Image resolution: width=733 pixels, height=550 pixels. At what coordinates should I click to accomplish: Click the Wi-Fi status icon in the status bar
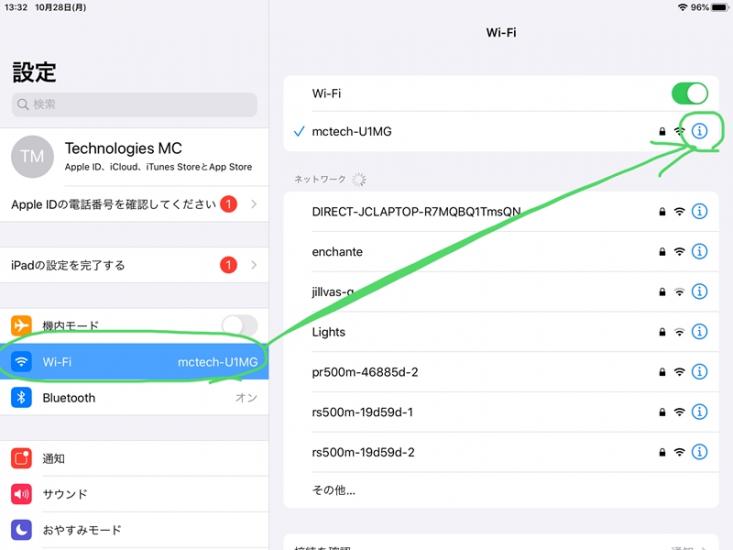point(683,7)
